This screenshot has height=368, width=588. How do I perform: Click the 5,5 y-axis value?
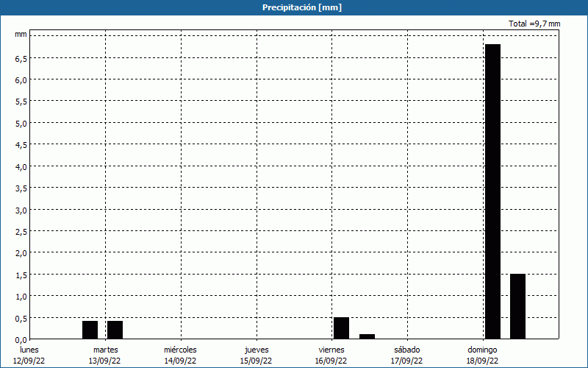(21, 102)
